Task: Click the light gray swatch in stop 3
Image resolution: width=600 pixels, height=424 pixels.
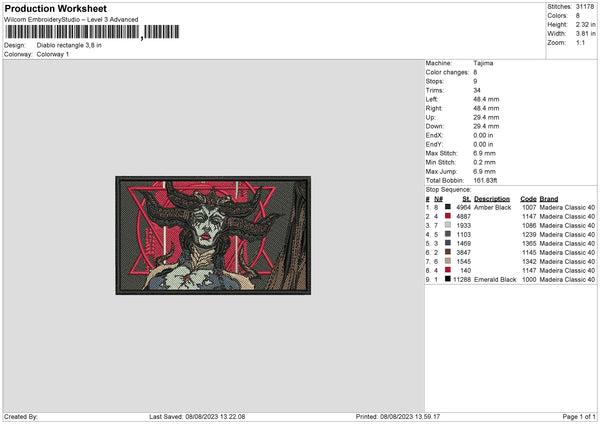Action: tap(448, 225)
